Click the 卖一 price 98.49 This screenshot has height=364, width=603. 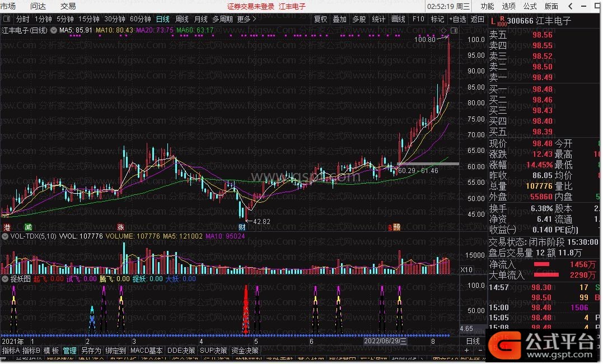click(542, 77)
